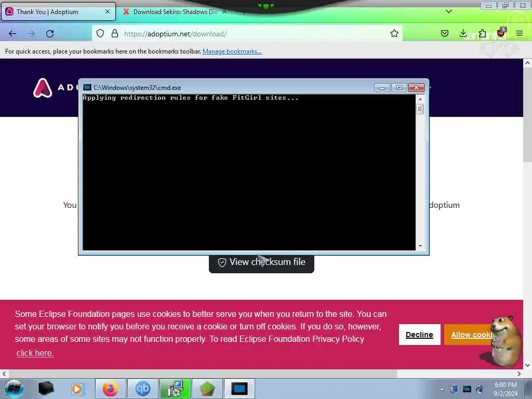Open the Firefox downloads panel
The height and width of the screenshot is (399, 532).
(463, 33)
